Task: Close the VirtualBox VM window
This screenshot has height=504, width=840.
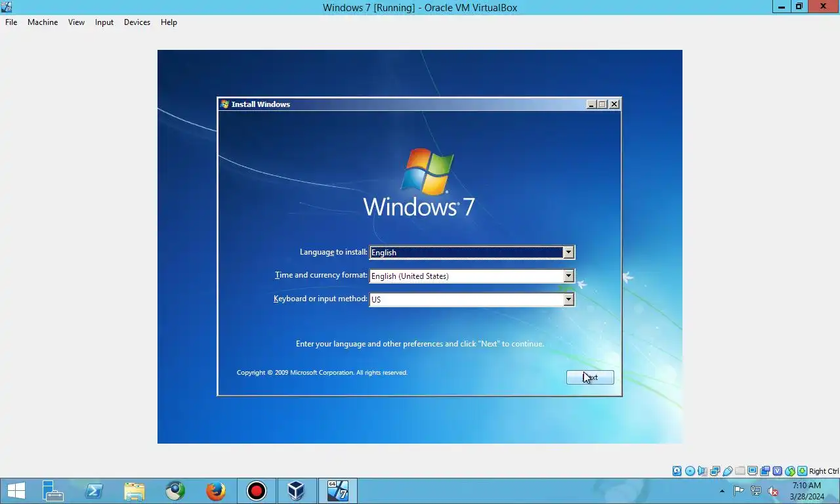Action: [x=824, y=7]
